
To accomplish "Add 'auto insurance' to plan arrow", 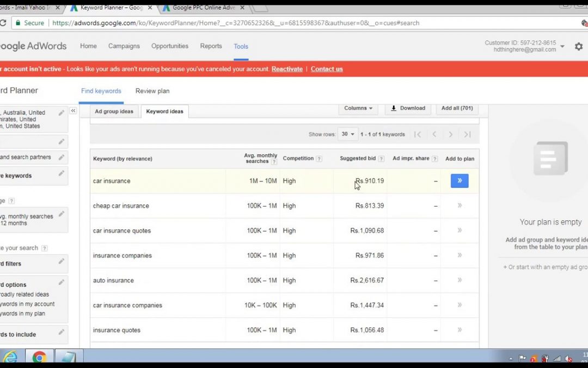I will point(460,280).
